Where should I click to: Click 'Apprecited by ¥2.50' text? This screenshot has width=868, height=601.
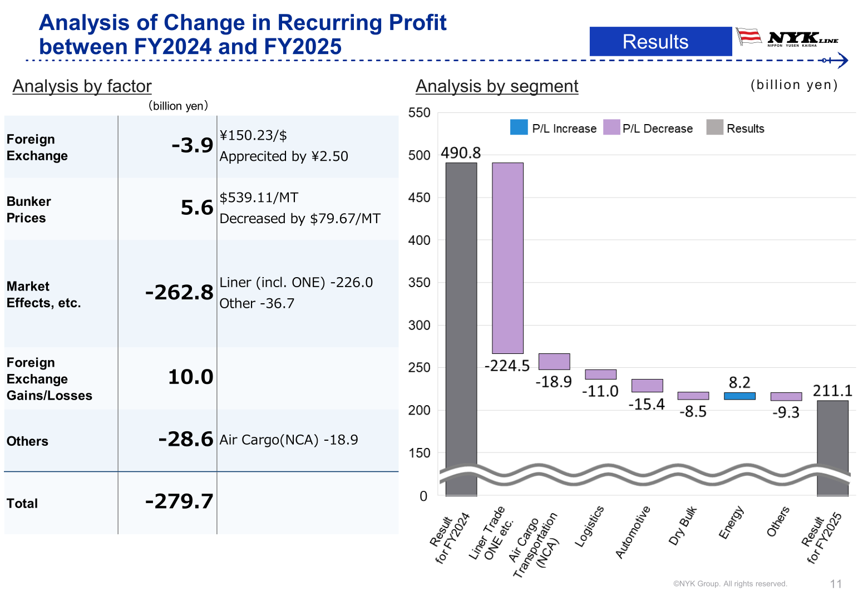pyautogui.click(x=284, y=156)
